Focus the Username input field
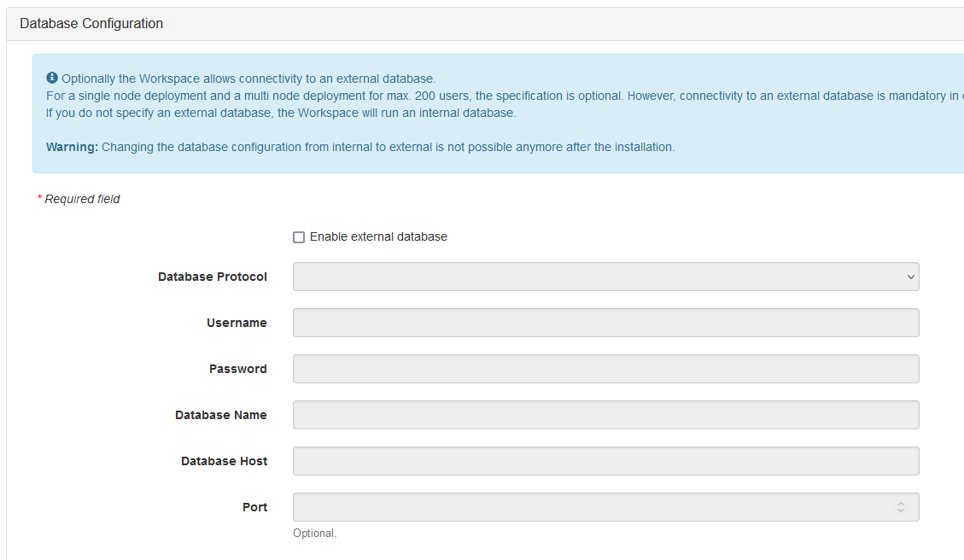Viewport: 964px width, 560px height. point(605,323)
